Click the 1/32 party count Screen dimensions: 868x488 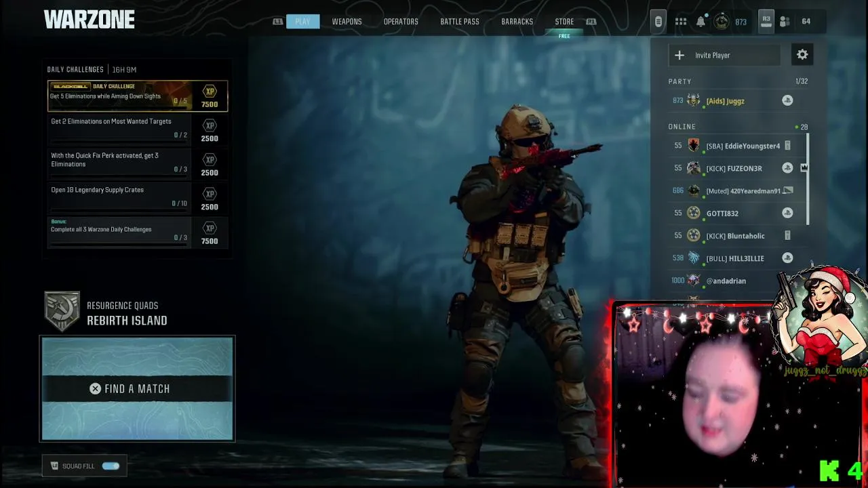(802, 81)
